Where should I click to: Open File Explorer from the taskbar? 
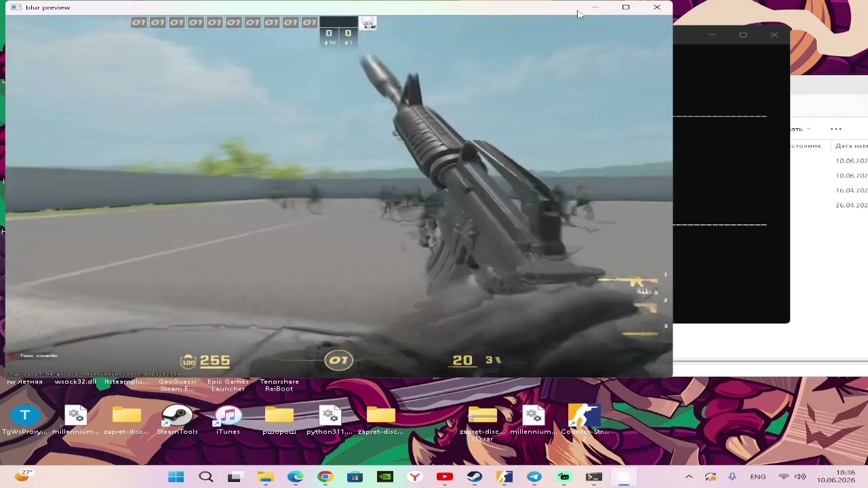[x=265, y=477]
